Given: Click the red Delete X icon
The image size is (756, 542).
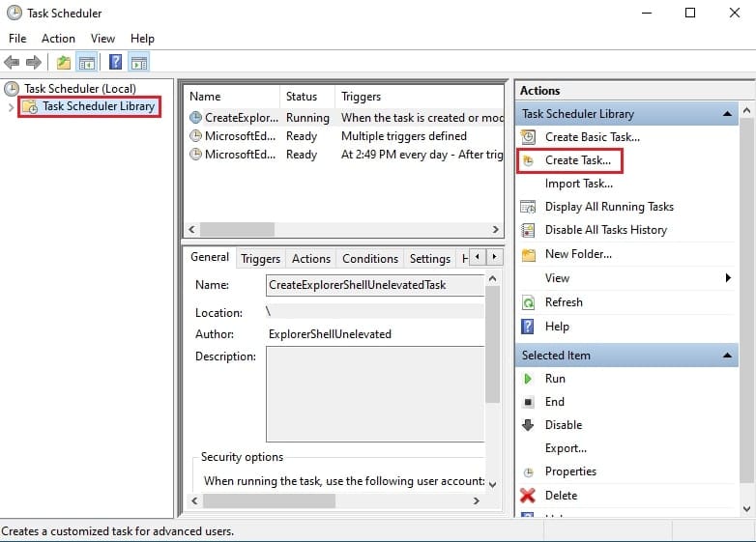Looking at the screenshot, I should [x=528, y=496].
